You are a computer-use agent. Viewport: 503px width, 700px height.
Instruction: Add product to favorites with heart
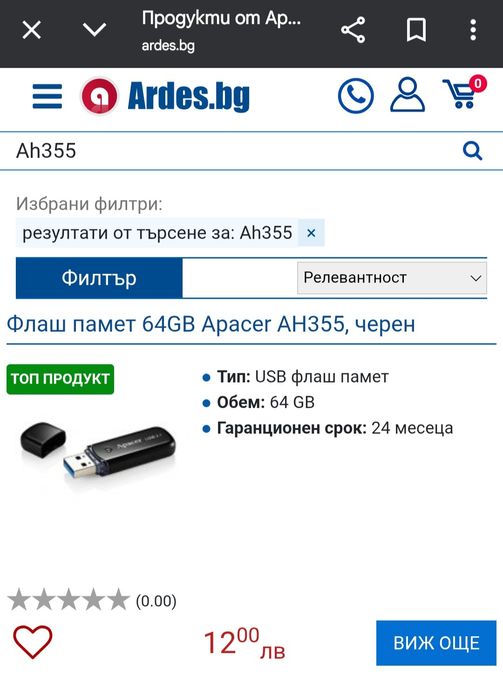tap(33, 642)
